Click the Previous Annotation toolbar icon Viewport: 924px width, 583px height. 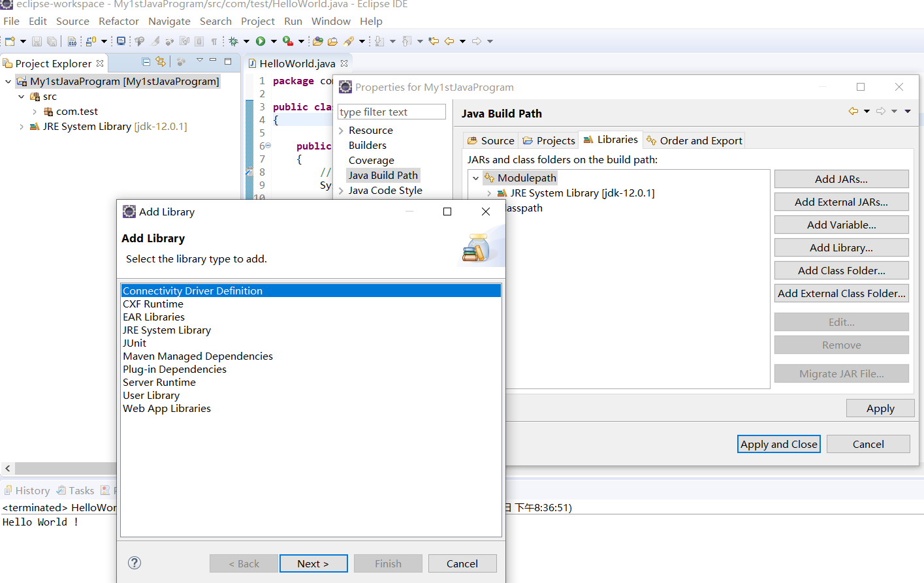coord(406,41)
